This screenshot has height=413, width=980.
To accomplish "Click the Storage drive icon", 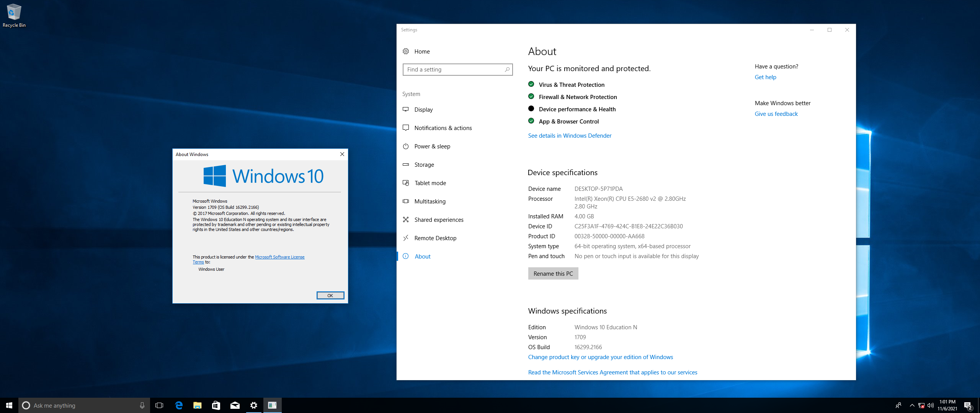I will [406, 164].
